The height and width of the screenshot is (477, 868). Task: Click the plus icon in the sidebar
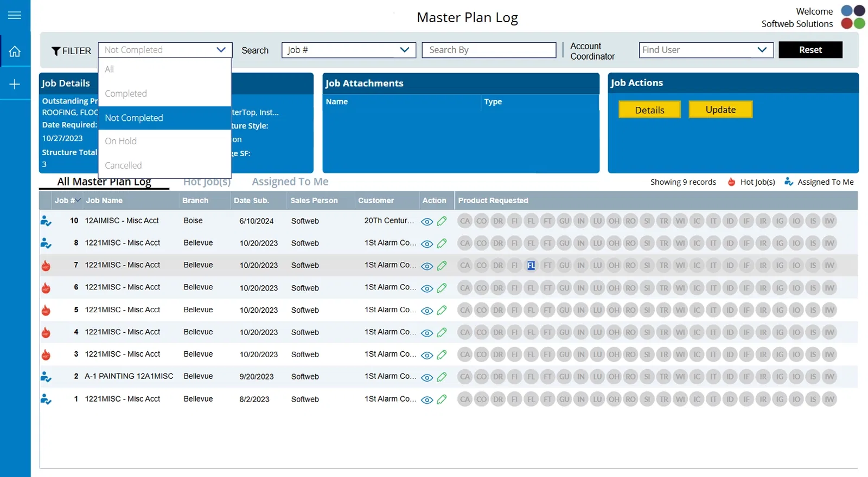[15, 84]
